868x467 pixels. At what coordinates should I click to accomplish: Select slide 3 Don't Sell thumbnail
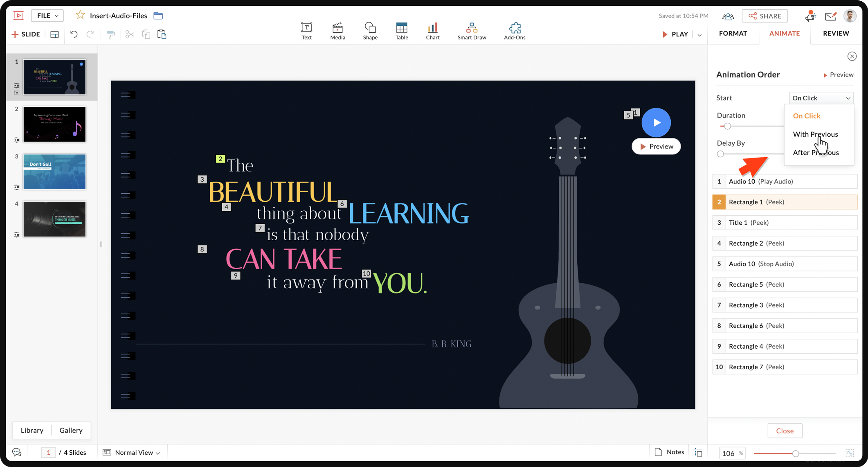tap(54, 171)
